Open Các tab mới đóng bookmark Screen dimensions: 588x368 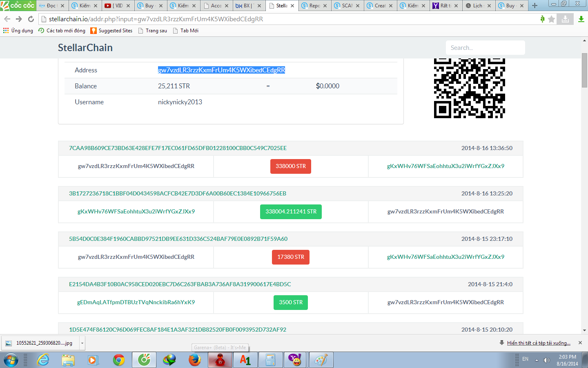click(62, 31)
